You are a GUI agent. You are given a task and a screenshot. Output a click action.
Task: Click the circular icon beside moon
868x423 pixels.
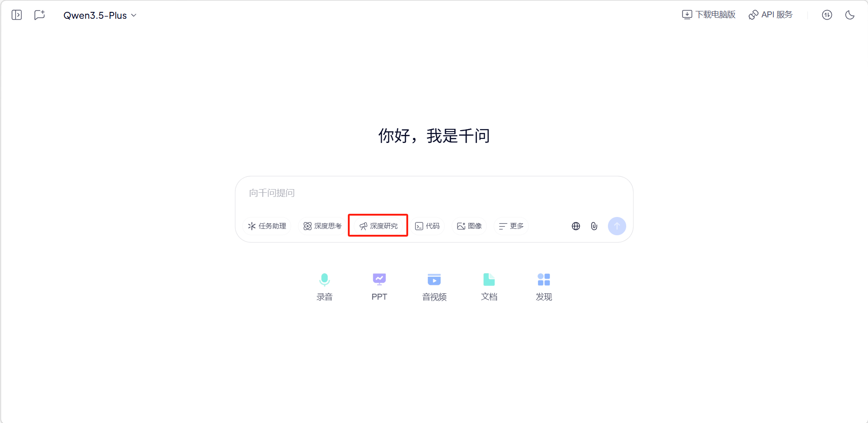[827, 15]
